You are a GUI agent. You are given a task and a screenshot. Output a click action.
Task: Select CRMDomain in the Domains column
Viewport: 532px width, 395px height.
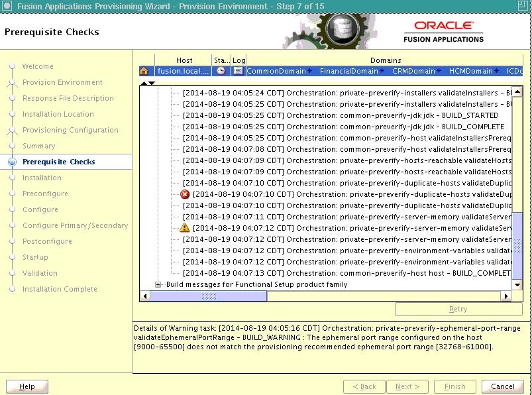coord(413,71)
